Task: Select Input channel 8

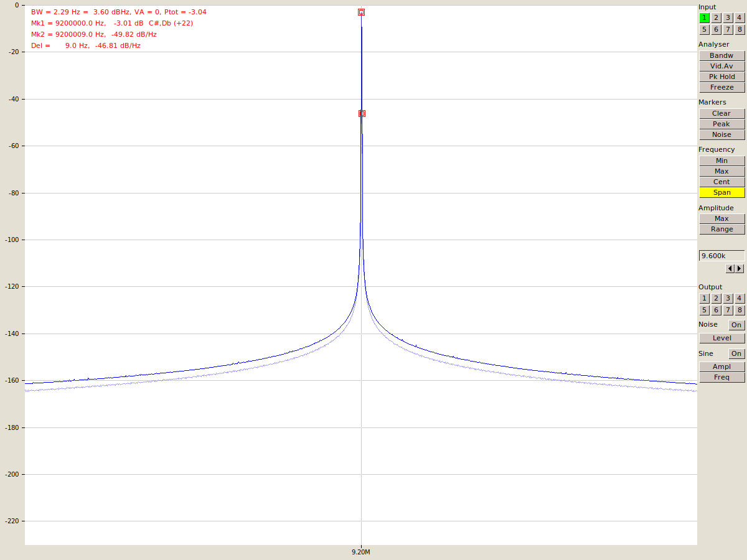Action: point(740,30)
